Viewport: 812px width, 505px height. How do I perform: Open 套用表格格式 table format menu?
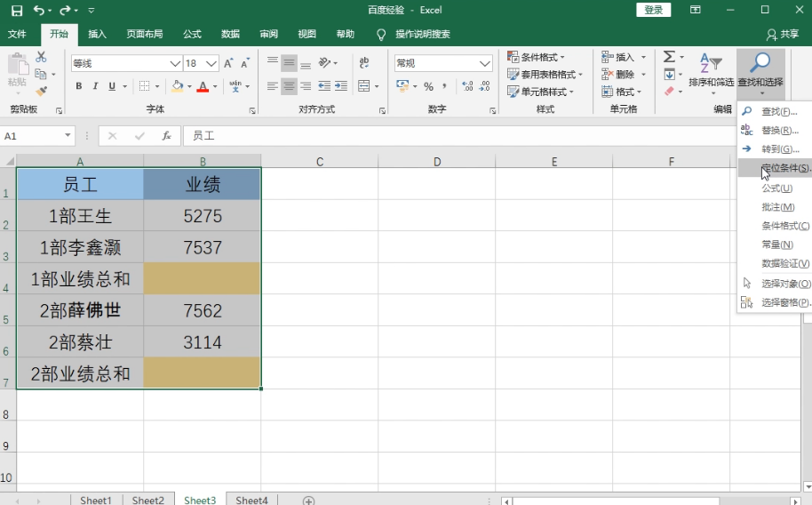pyautogui.click(x=545, y=75)
